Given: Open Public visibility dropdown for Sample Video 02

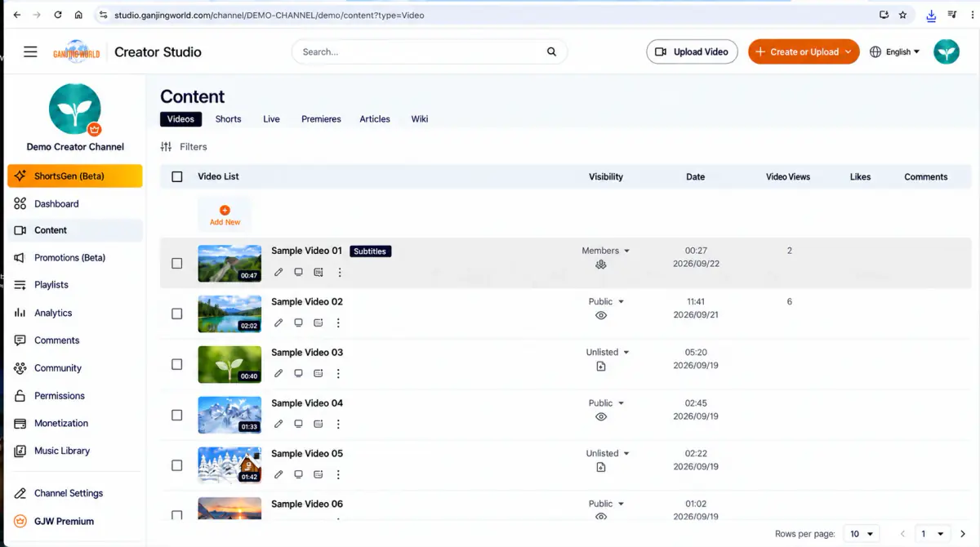Looking at the screenshot, I should tap(606, 301).
